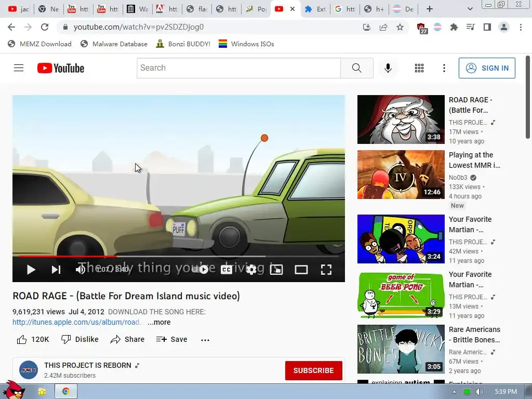Open Rare Americans Brittle Bones video title
The width and height of the screenshot is (532, 399).
click(x=474, y=335)
